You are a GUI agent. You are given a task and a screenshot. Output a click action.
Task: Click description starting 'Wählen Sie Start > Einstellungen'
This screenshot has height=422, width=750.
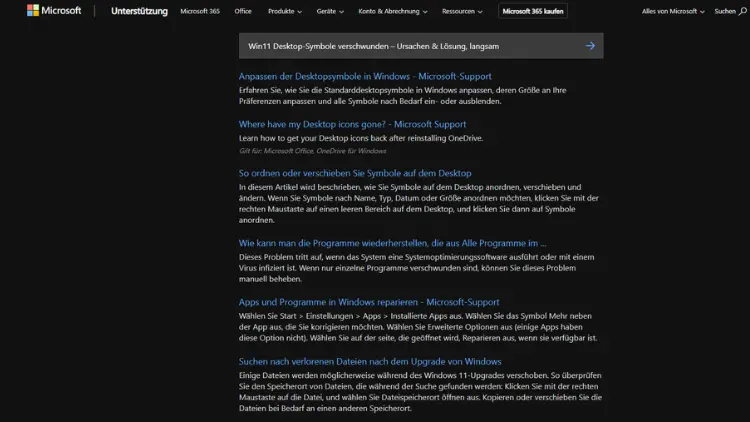[x=418, y=327]
